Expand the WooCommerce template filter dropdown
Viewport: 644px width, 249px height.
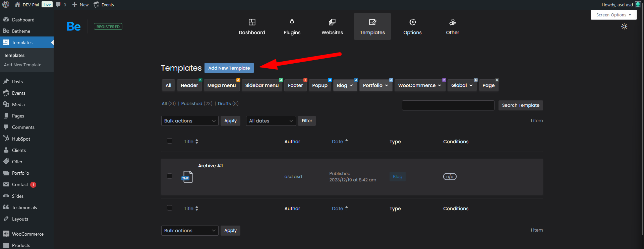pos(420,85)
